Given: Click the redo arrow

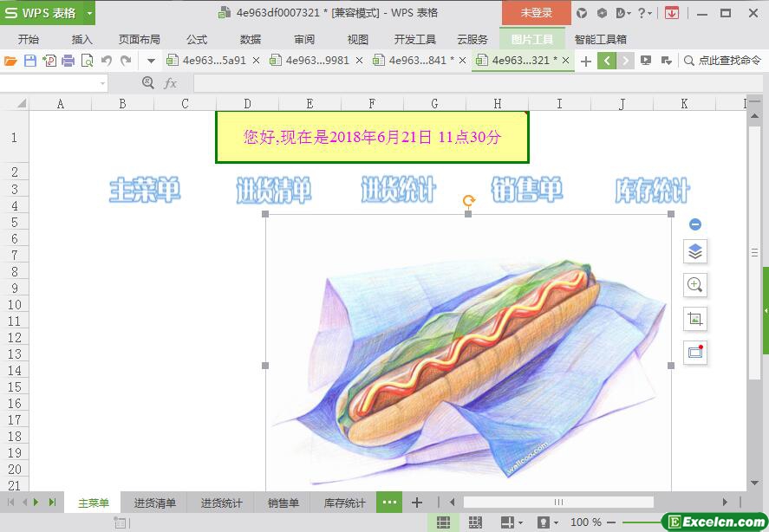Looking at the screenshot, I should pyautogui.click(x=126, y=61).
